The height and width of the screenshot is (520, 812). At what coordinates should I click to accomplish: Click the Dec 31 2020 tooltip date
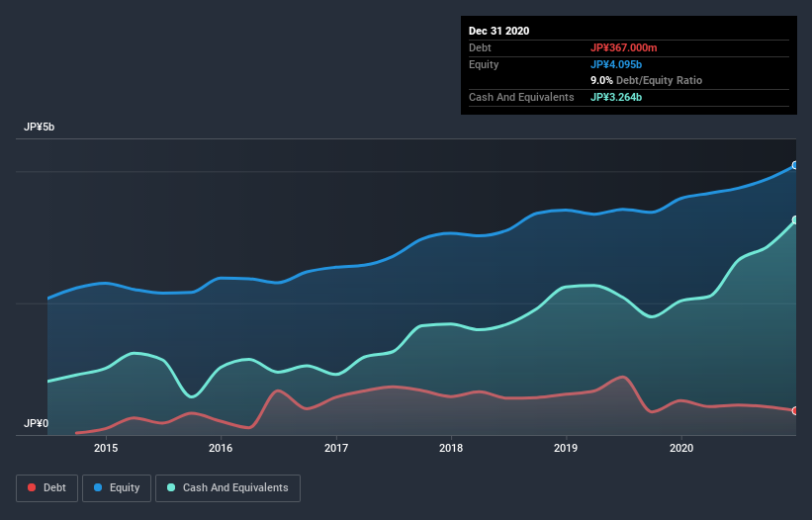point(498,31)
